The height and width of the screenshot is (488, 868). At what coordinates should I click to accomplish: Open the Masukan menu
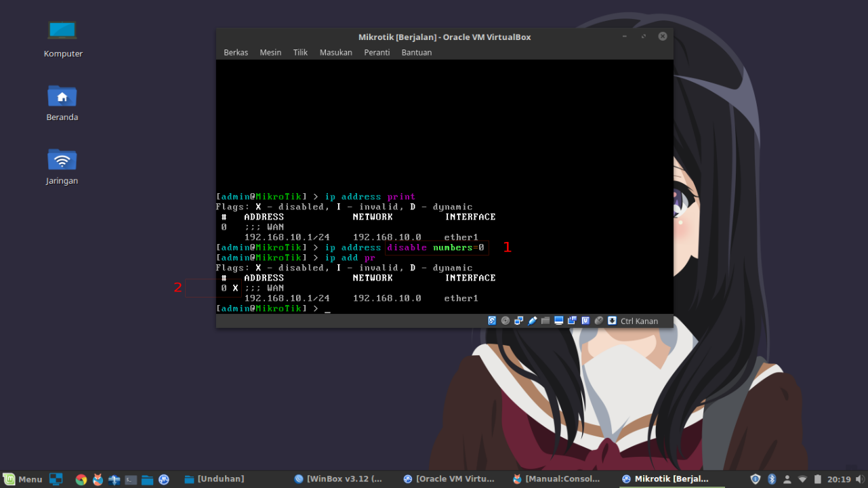(x=336, y=52)
